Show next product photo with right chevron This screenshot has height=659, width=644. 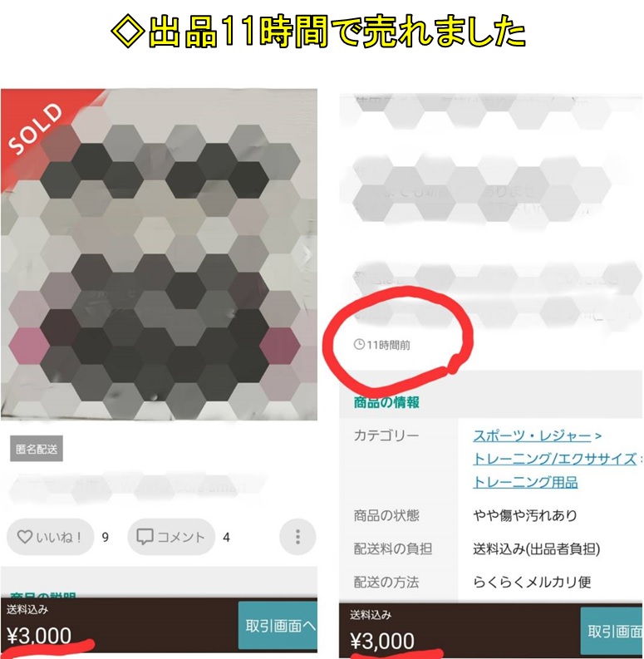pyautogui.click(x=307, y=254)
